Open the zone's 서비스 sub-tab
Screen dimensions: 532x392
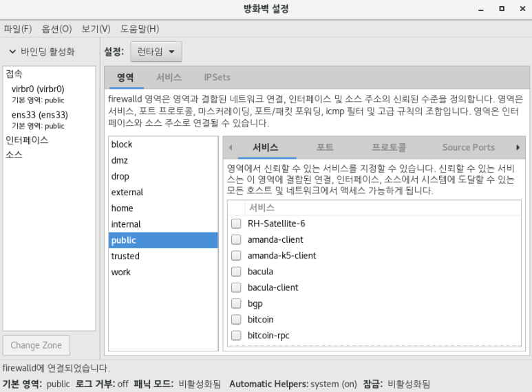(x=266, y=147)
